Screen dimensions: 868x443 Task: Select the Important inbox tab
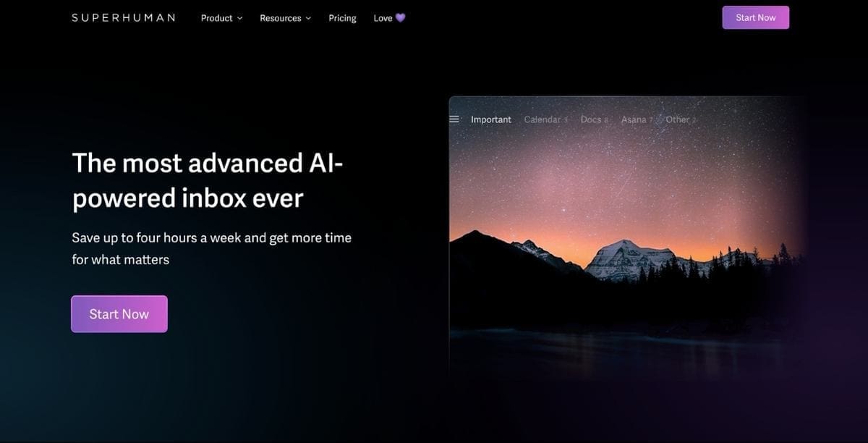(x=490, y=119)
